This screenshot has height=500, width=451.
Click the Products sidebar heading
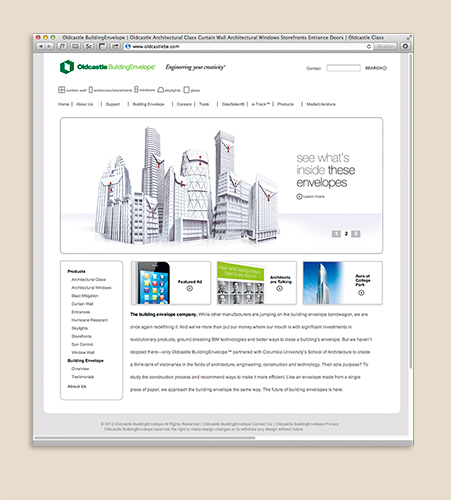point(76,271)
